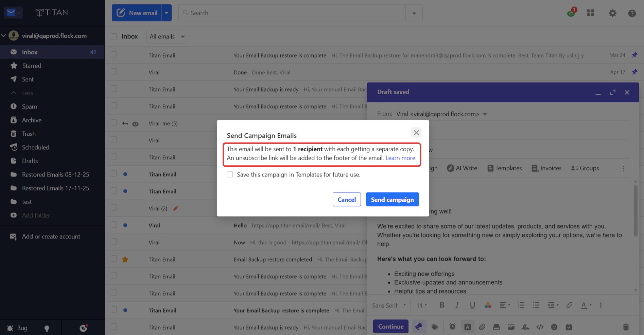This screenshot has height=335, width=644.
Task: Open the All emails filter dropdown
Action: (x=167, y=36)
